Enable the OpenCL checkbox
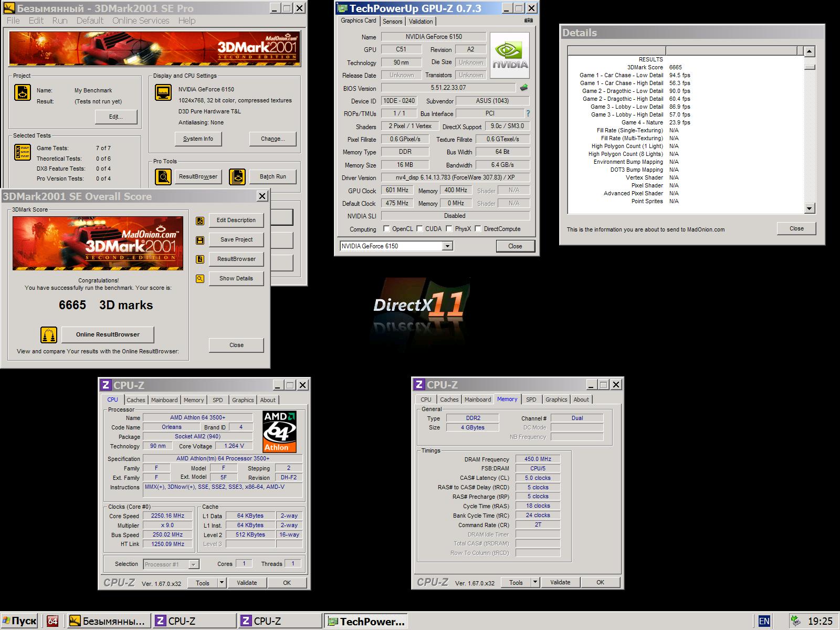 coord(386,228)
